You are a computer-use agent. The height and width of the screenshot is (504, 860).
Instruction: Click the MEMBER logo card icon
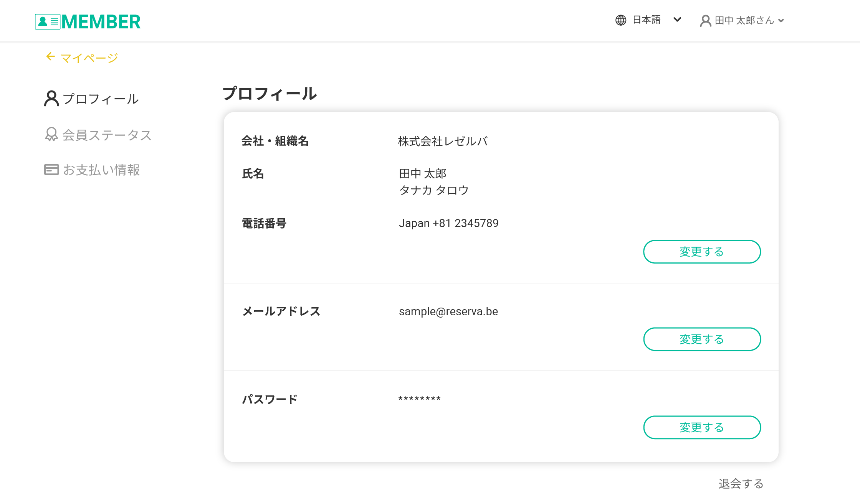(48, 22)
